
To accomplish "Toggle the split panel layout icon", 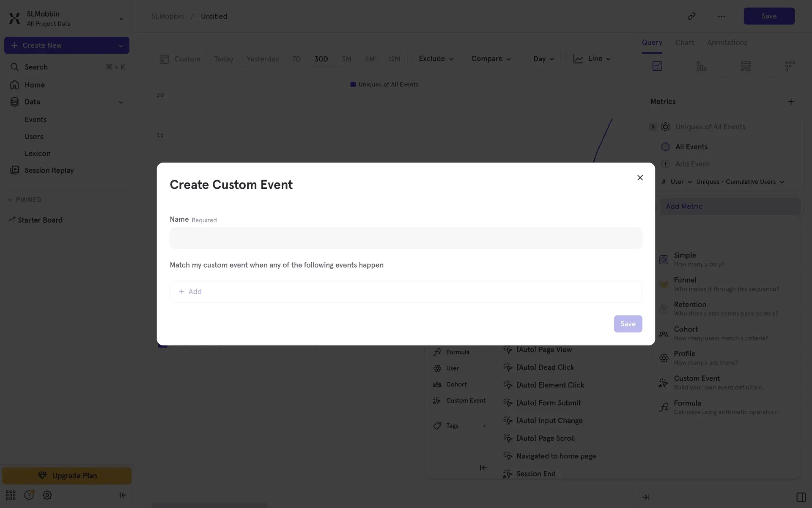I will point(801,497).
